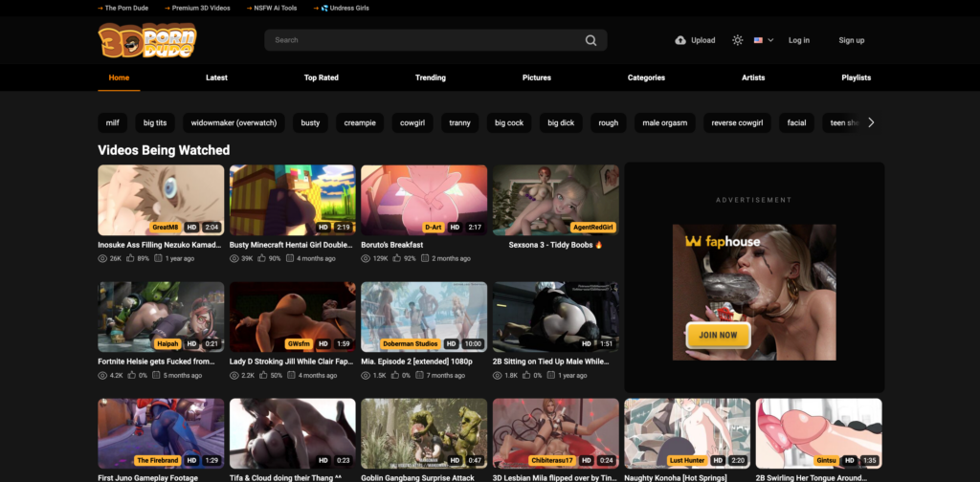Image resolution: width=980 pixels, height=482 pixels.
Task: Select the Home tab
Action: click(119, 78)
